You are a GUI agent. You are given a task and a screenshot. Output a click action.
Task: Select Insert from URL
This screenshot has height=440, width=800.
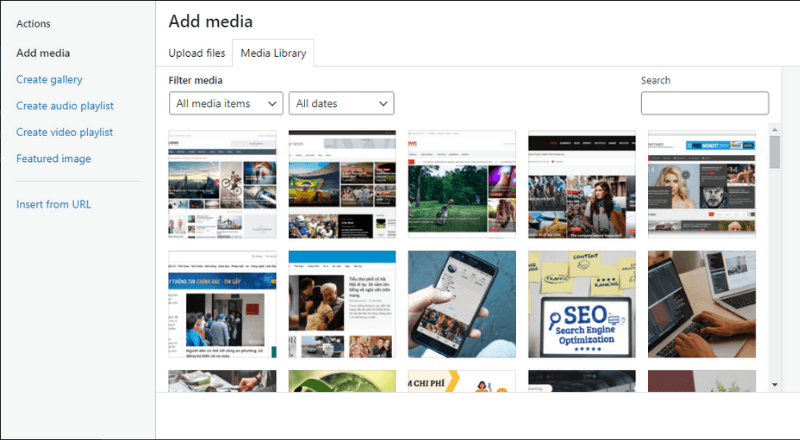54,204
